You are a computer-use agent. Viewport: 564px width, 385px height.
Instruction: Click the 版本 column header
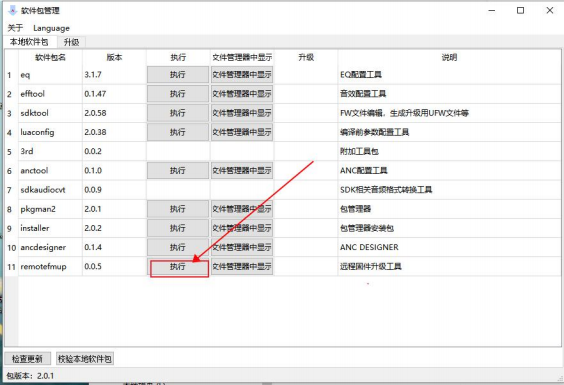click(x=114, y=57)
